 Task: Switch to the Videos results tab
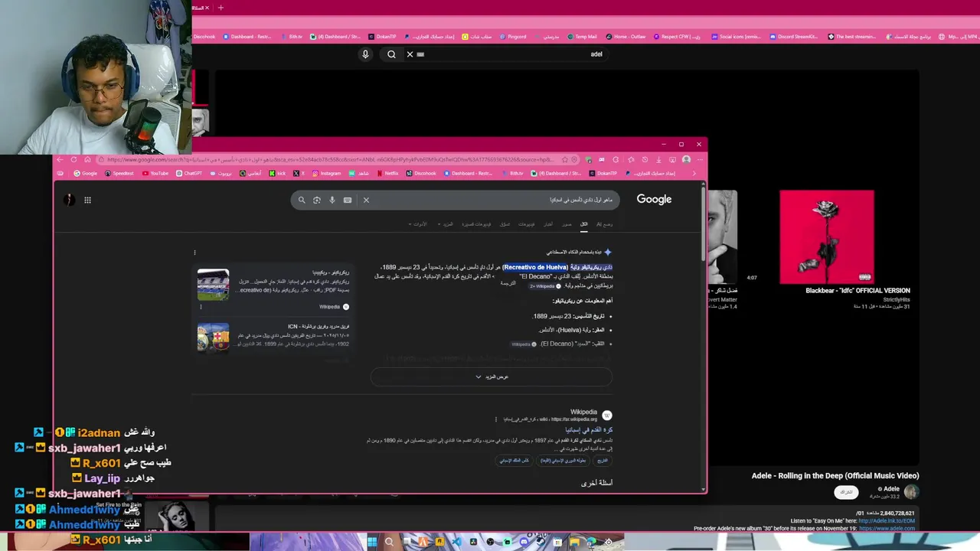[527, 224]
